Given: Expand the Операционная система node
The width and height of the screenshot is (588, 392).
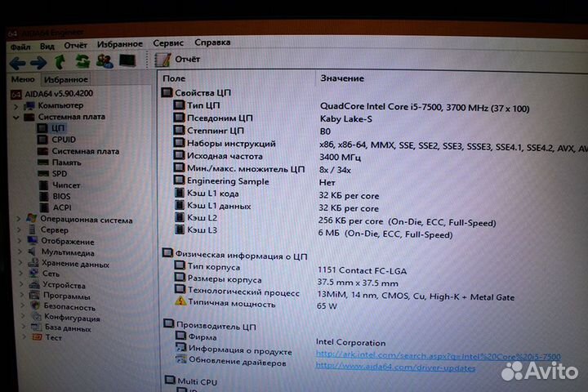Looking at the screenshot, I should 18,219.
